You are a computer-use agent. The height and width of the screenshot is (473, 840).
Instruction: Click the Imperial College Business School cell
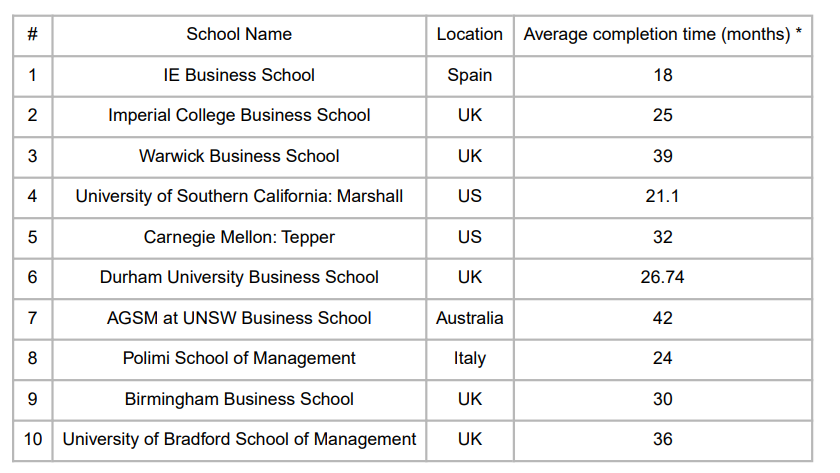click(239, 116)
